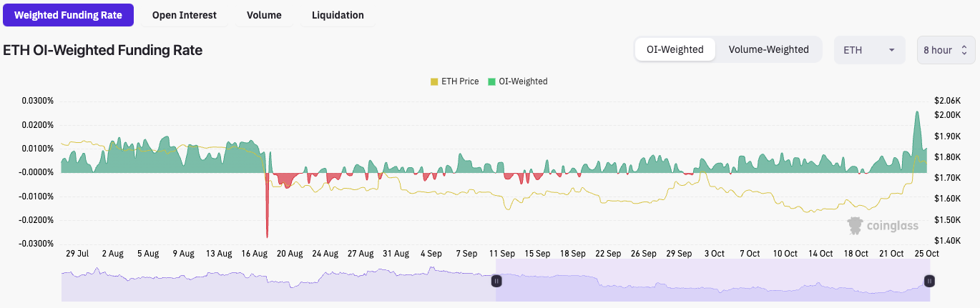
Task: Open the Open Interest tab
Action: 184,15
